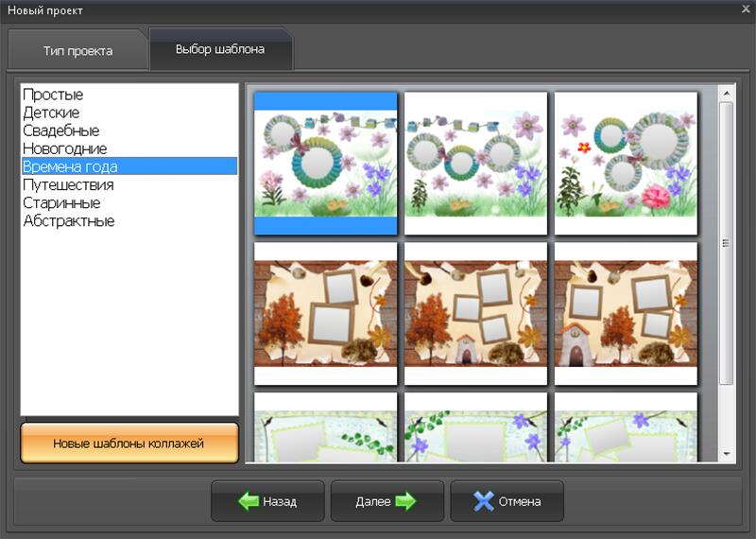The image size is (756, 539).
Task: Select the Путешествия category
Action: [68, 184]
